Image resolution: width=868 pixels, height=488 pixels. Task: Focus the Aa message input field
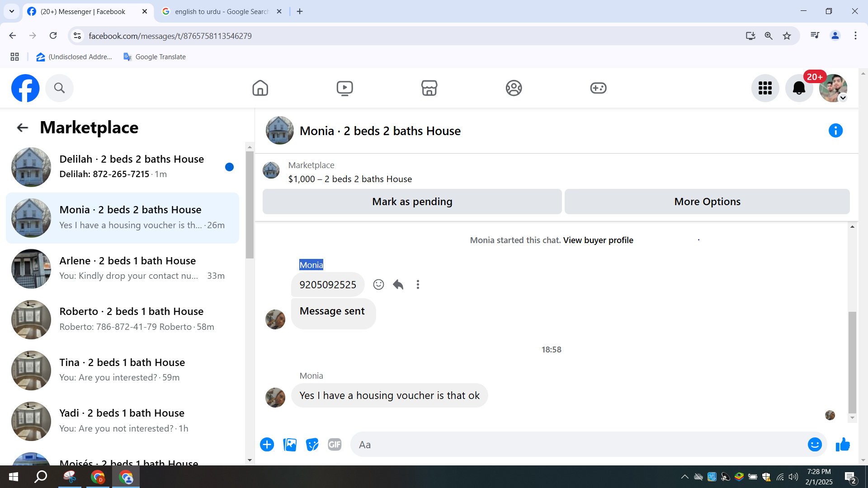point(579,445)
